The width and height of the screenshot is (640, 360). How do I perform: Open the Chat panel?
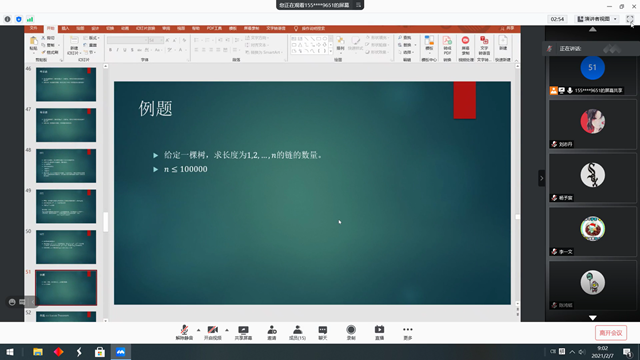[x=322, y=332]
